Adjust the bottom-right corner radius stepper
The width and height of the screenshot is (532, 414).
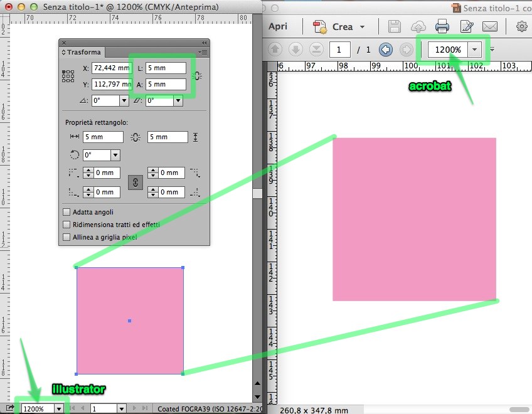tap(153, 193)
